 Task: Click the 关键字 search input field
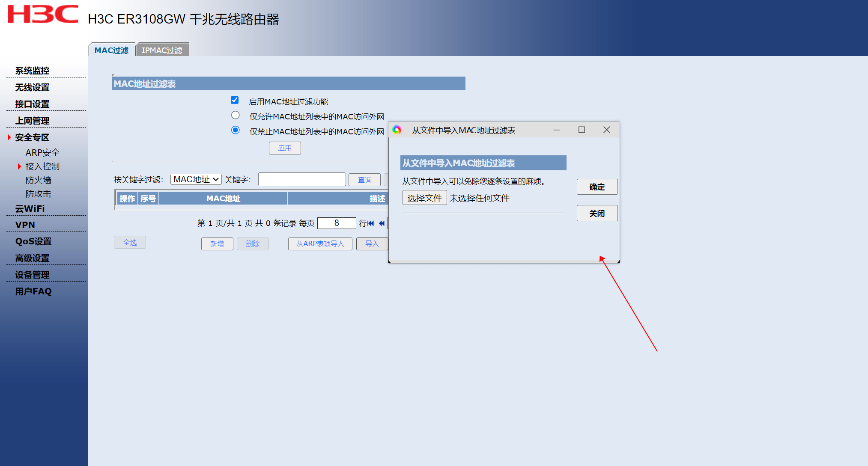coord(302,179)
